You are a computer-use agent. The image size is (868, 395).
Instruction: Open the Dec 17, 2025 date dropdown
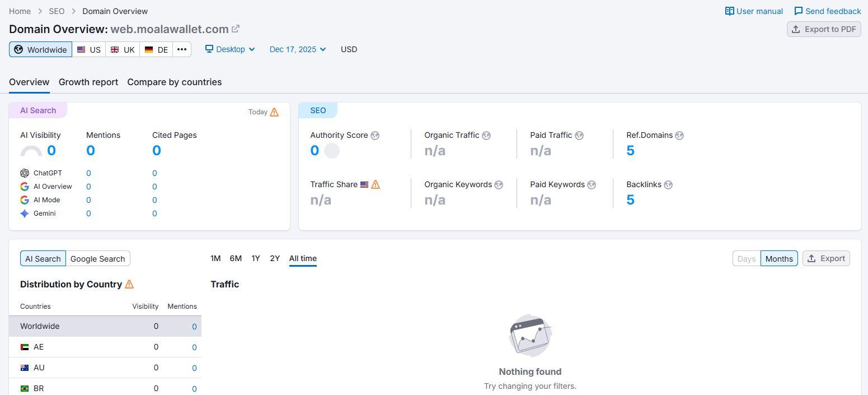pos(298,49)
